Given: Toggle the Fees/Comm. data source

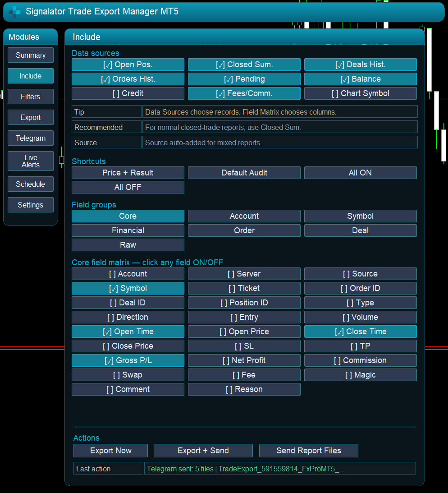Looking at the screenshot, I should [244, 93].
